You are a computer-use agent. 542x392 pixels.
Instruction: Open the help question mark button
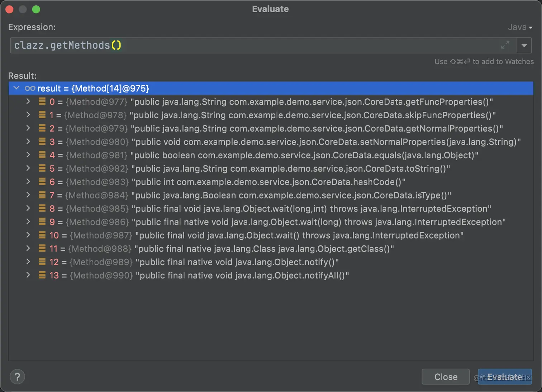(17, 377)
